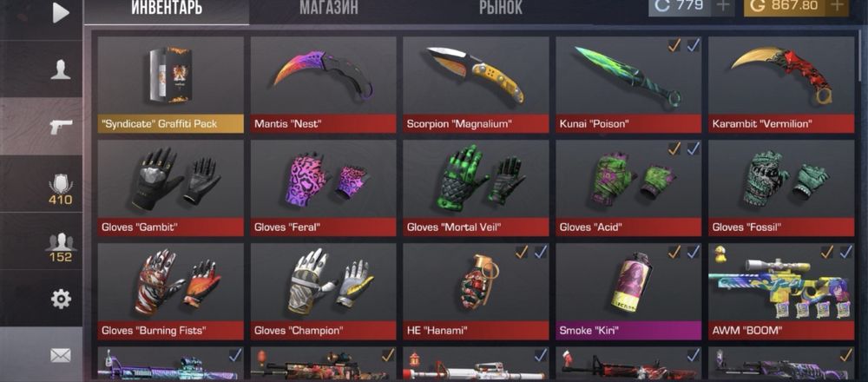Select the AWM "BOOM" sniper skin

[781, 291]
